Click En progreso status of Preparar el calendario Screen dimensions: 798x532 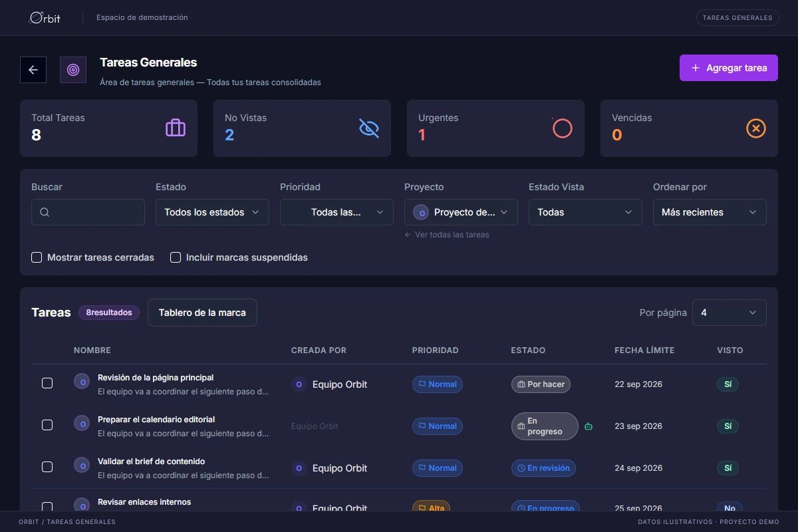click(545, 426)
